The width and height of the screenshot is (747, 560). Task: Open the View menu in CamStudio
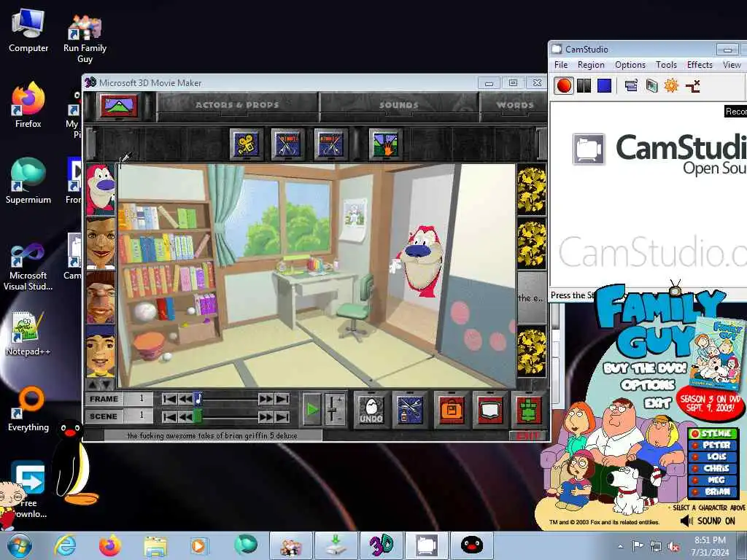click(732, 65)
